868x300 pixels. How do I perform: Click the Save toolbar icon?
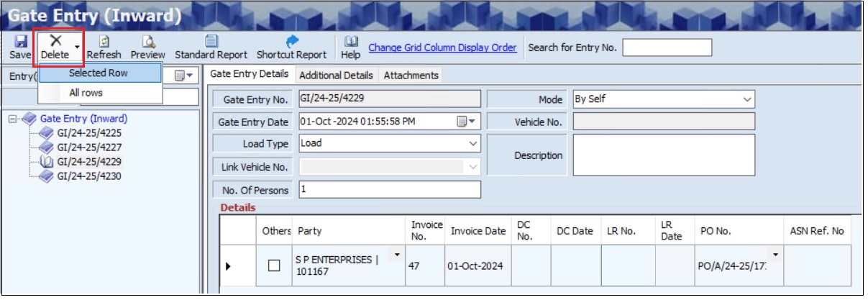[20, 42]
